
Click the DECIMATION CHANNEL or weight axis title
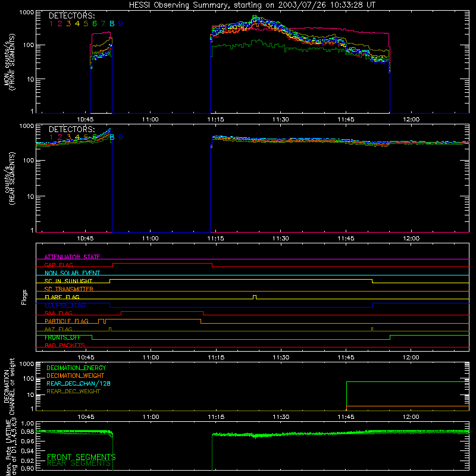pyautogui.click(x=9, y=386)
